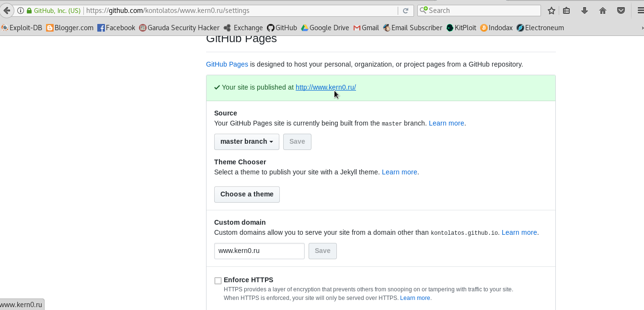Open Facebook bookmark
The image size is (644, 310).
(116, 28)
